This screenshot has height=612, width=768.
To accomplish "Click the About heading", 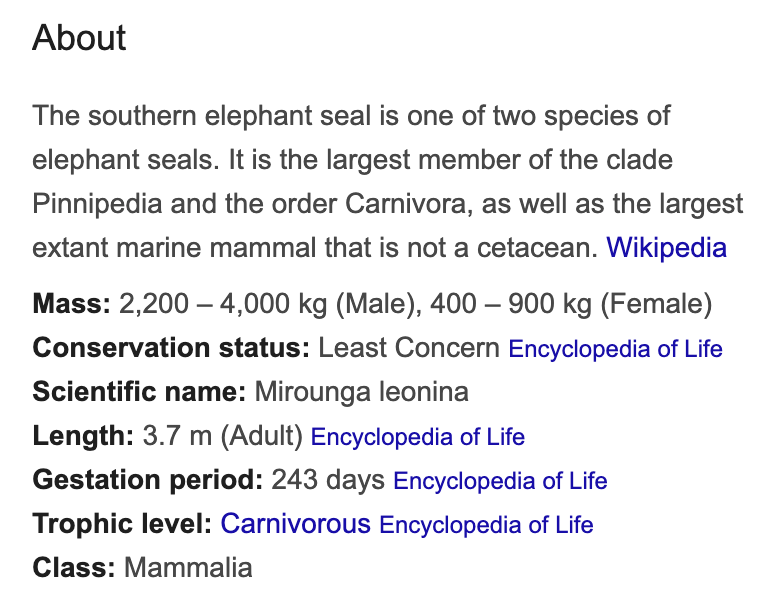I will click(x=79, y=39).
